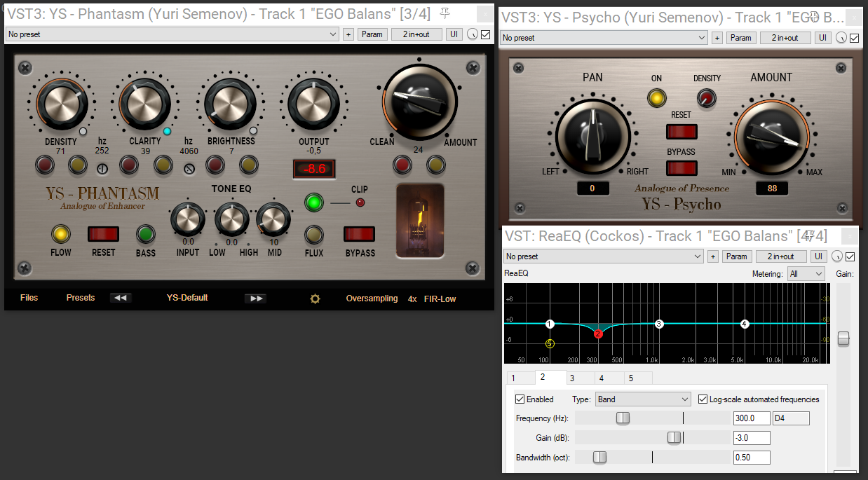This screenshot has height=480, width=868.
Task: Click Phantasm Param button
Action: pyautogui.click(x=372, y=34)
